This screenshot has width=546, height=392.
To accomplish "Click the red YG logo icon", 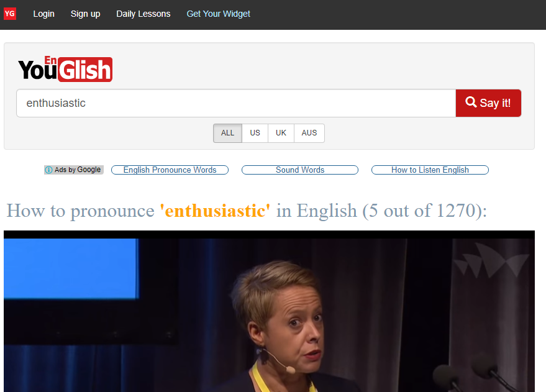I will point(10,14).
